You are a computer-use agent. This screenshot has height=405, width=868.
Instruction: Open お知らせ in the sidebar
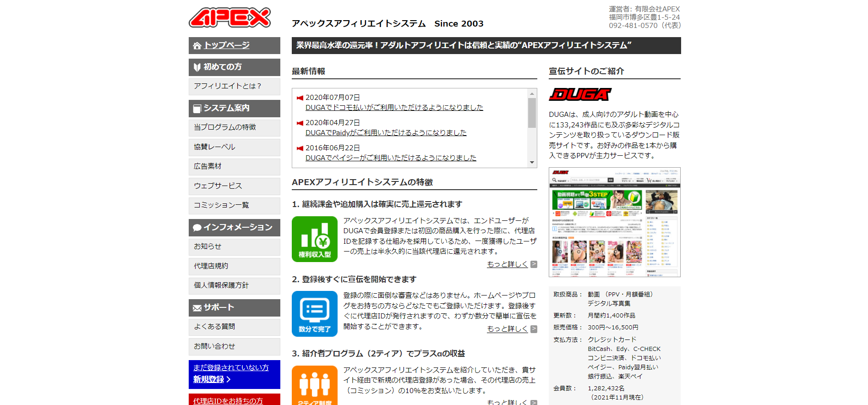[x=235, y=246]
